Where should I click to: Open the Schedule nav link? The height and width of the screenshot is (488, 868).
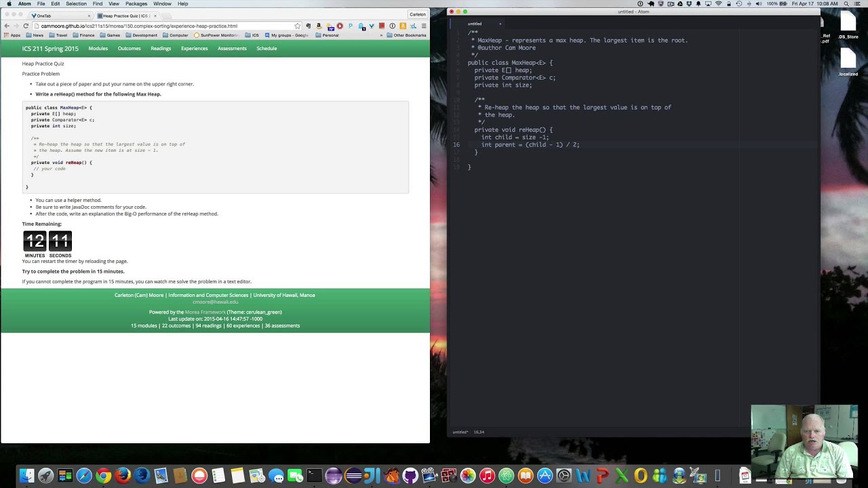267,49
